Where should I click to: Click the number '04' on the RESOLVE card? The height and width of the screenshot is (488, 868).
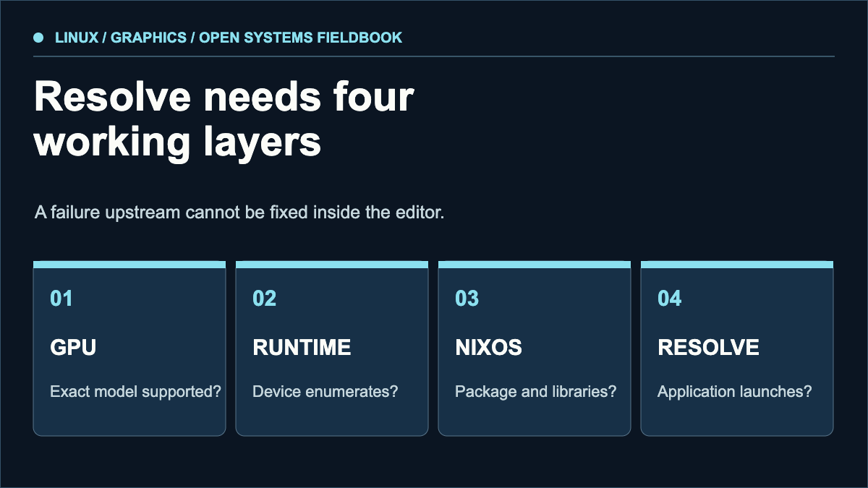[669, 298]
